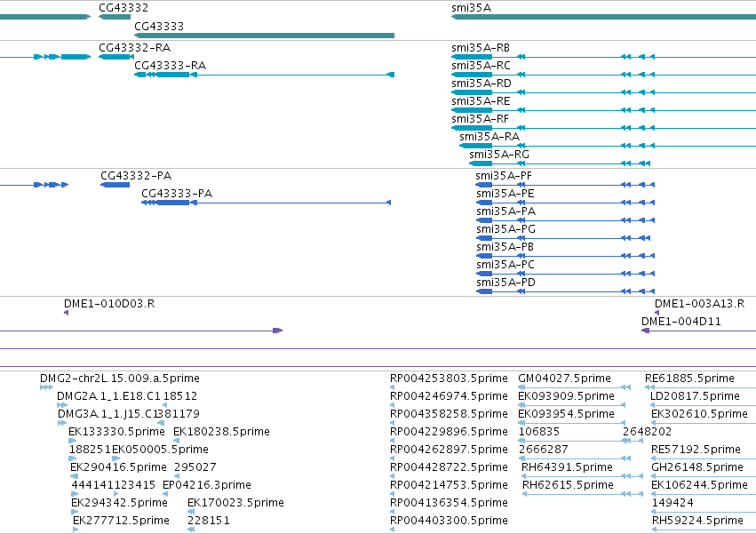Click RP004262897.5prime
Screen dimensions: 756x534
(449, 450)
